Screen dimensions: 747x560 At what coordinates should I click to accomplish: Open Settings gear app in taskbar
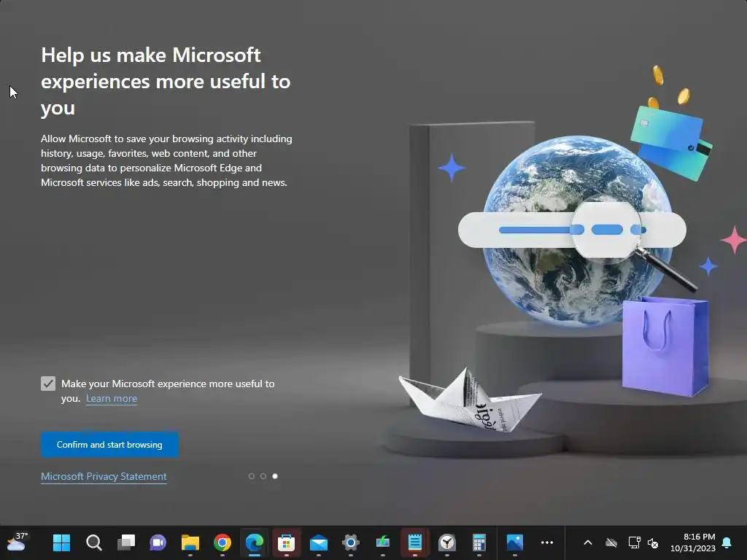click(x=351, y=542)
